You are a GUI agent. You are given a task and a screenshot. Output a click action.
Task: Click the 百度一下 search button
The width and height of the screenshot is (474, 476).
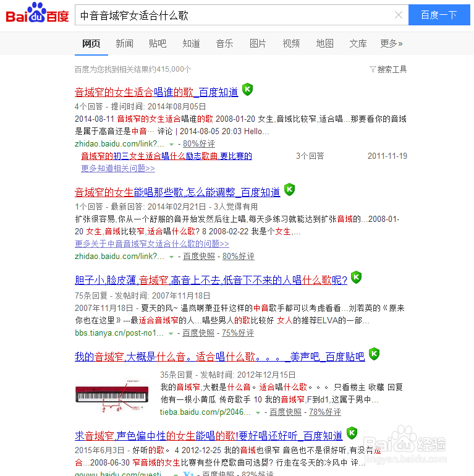pyautogui.click(x=439, y=15)
